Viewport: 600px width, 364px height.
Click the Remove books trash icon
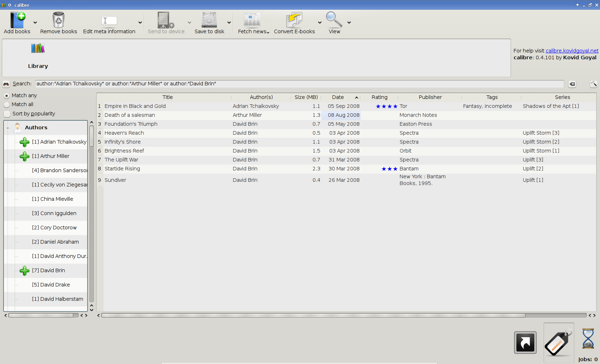[x=58, y=20]
